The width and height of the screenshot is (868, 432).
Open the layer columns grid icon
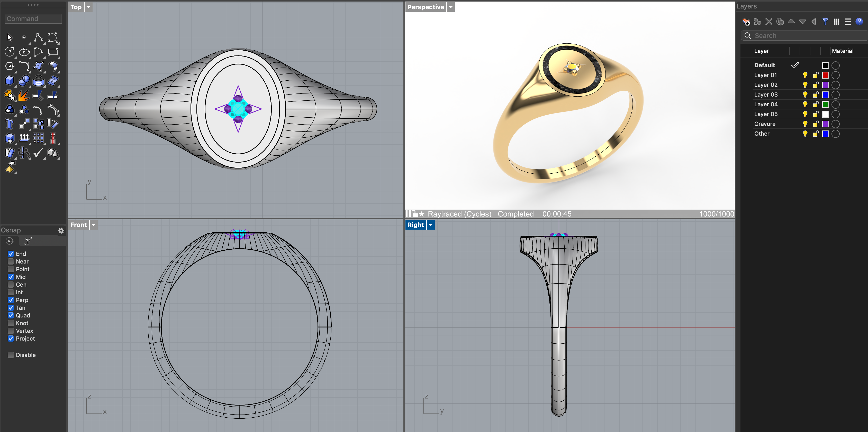point(836,22)
